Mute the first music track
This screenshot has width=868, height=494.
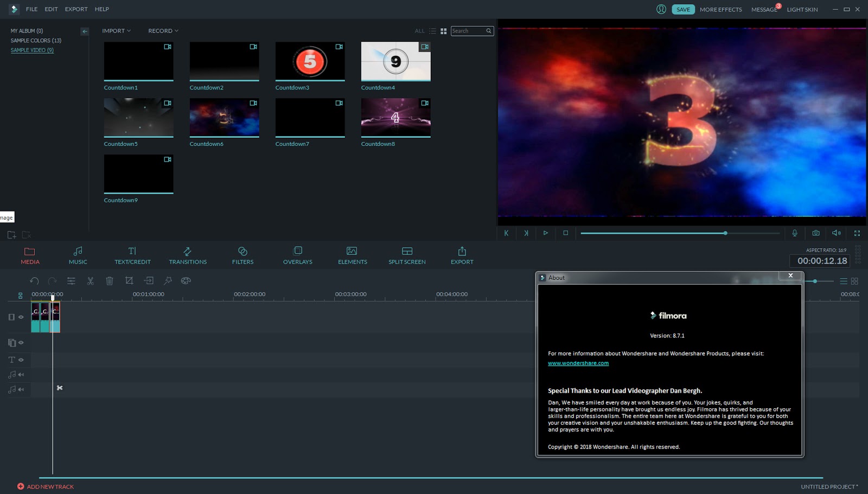(21, 375)
